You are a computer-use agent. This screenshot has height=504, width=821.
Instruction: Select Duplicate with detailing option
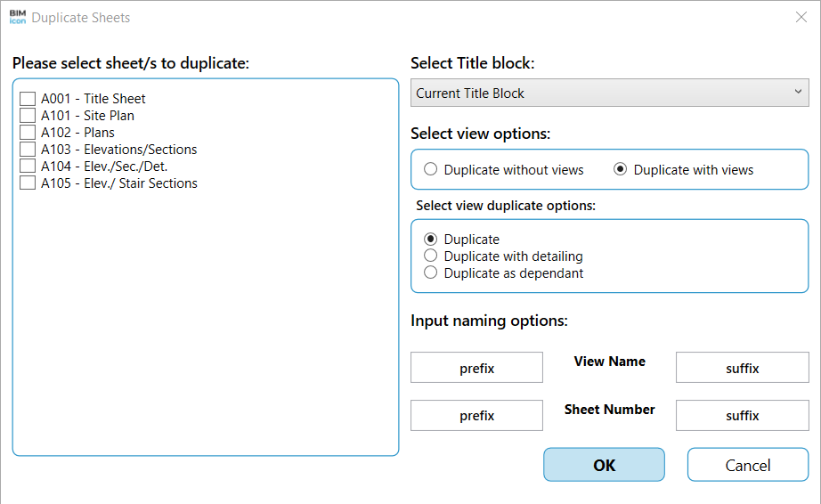pyautogui.click(x=431, y=256)
